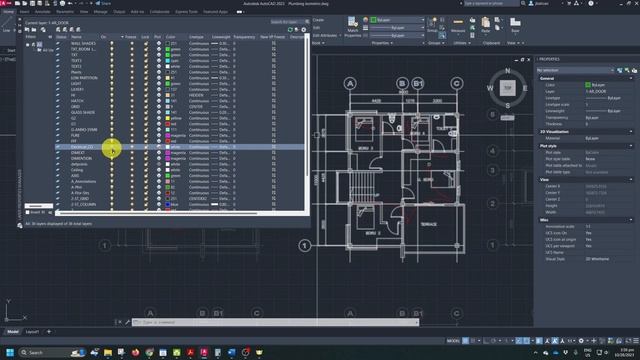Viewport: 640px width, 360px height.
Task: Click the Share button in title bar
Action: point(103,3)
